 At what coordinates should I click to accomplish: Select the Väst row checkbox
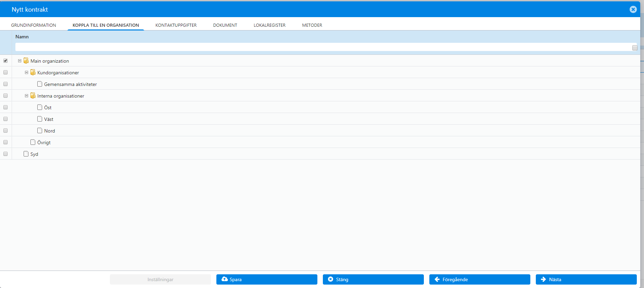(x=5, y=119)
